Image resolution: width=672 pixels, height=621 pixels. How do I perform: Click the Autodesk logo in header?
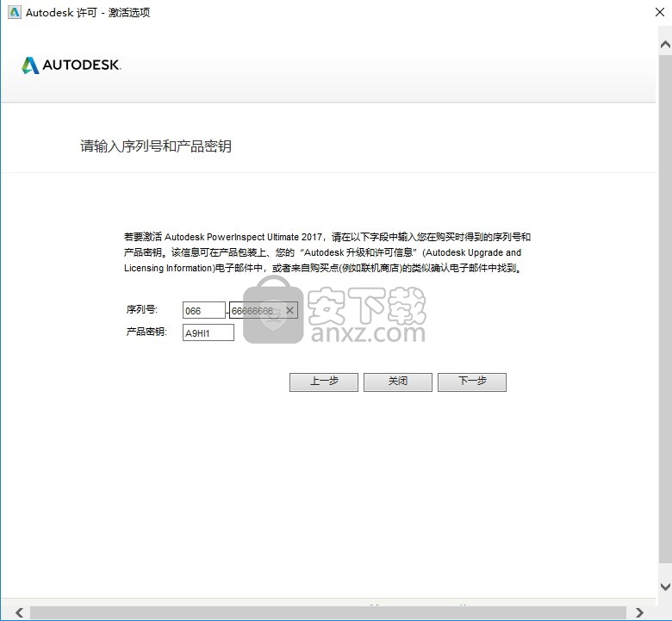[72, 65]
